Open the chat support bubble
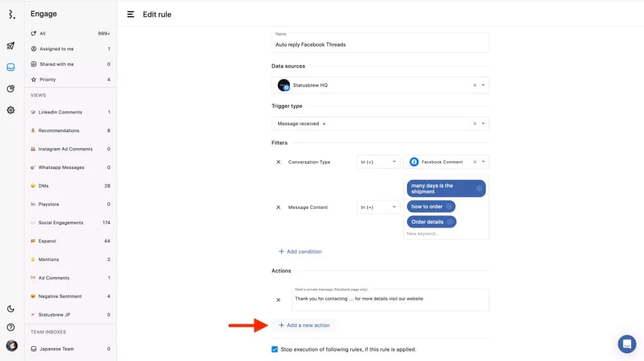 click(627, 344)
